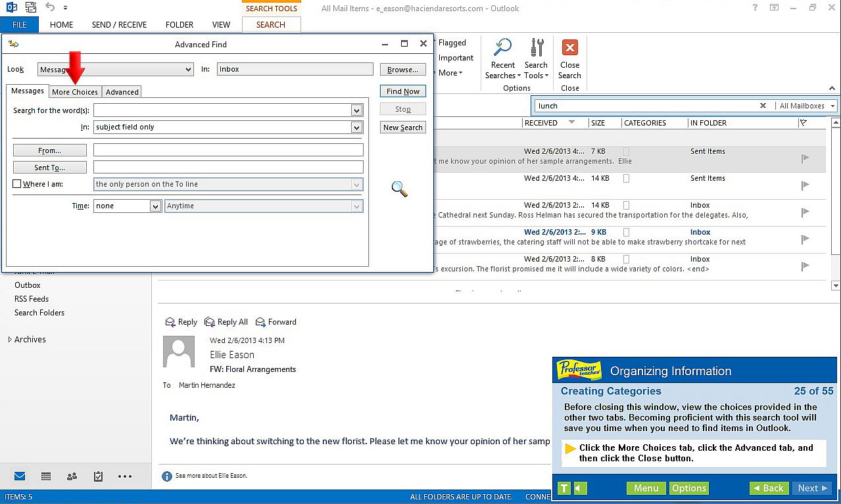Click the New Search button

point(403,127)
